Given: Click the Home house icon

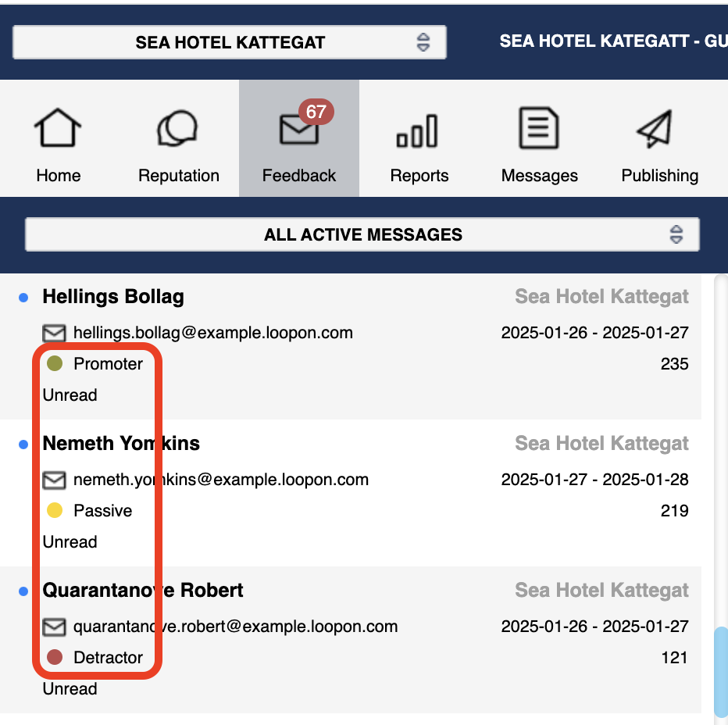Looking at the screenshot, I should tap(59, 129).
